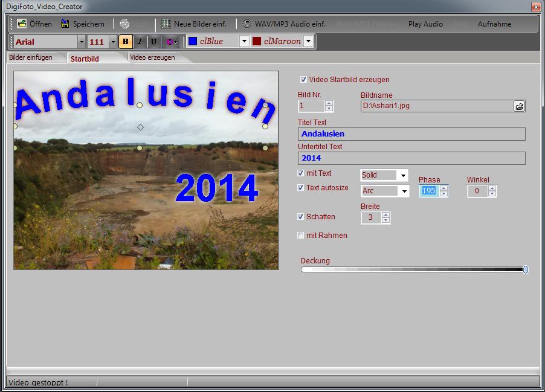This screenshot has width=545, height=392.
Task: Browse for image file next to Bildname
Action: [x=519, y=106]
